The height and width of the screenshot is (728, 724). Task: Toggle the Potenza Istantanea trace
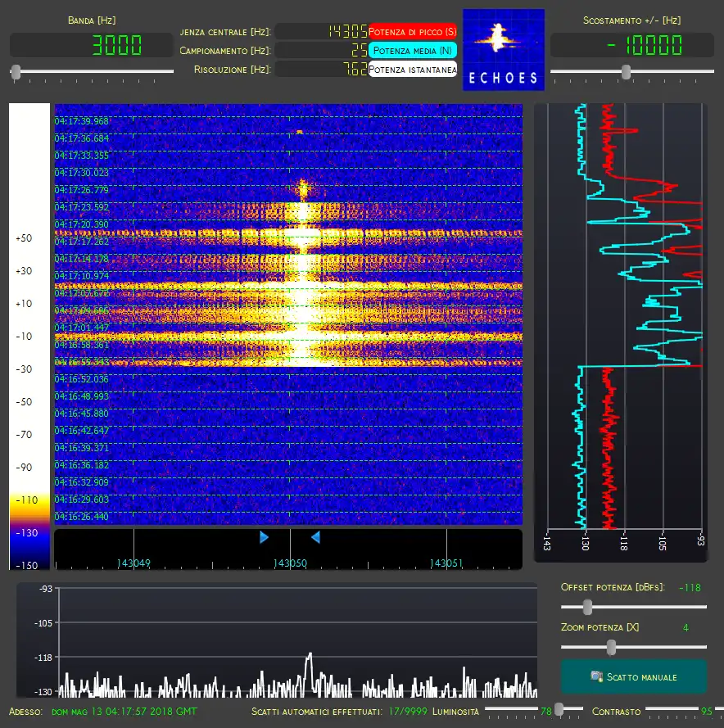[413, 69]
